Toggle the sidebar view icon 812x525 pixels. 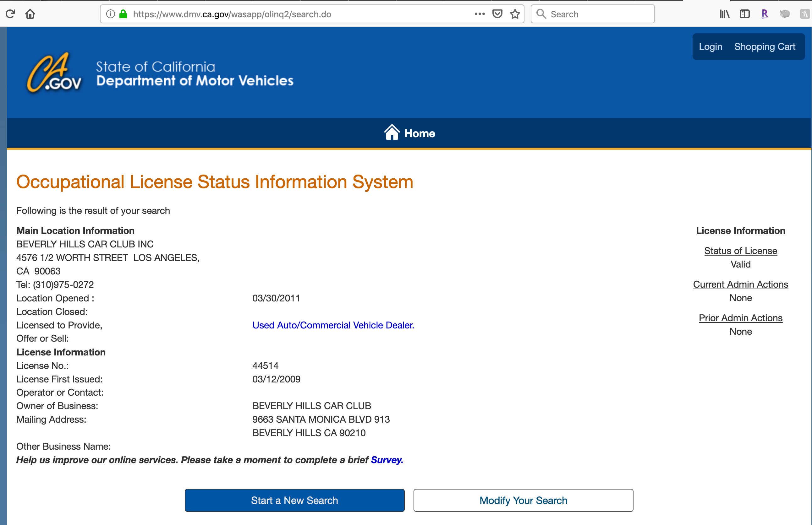[x=744, y=14]
